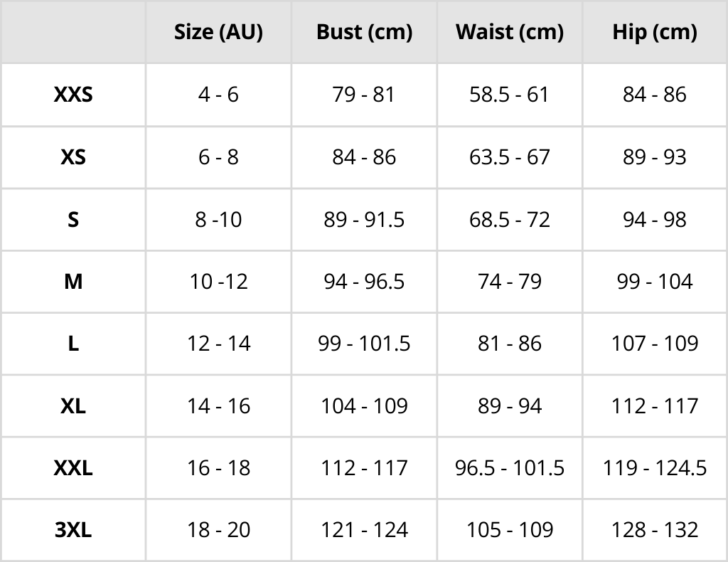Select the L size row label
The height and width of the screenshot is (562, 728).
(73, 344)
